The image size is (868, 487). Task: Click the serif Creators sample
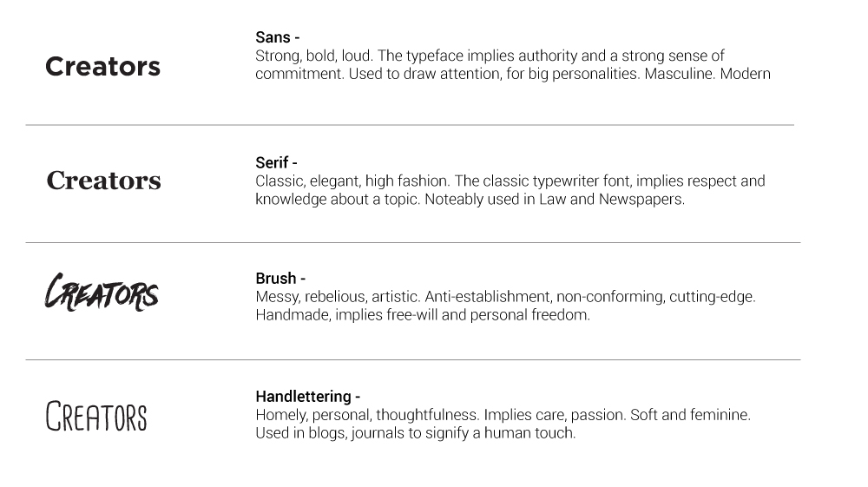(103, 181)
